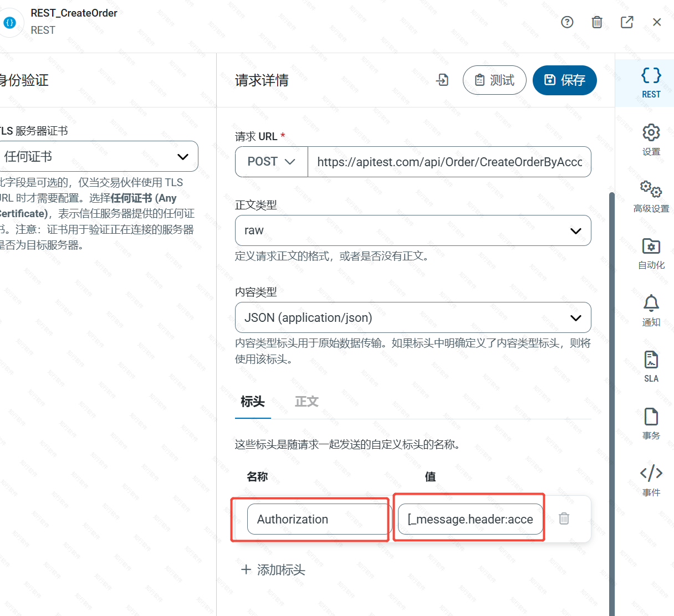Open connector in new window icon
674x616 pixels.
[x=627, y=22]
